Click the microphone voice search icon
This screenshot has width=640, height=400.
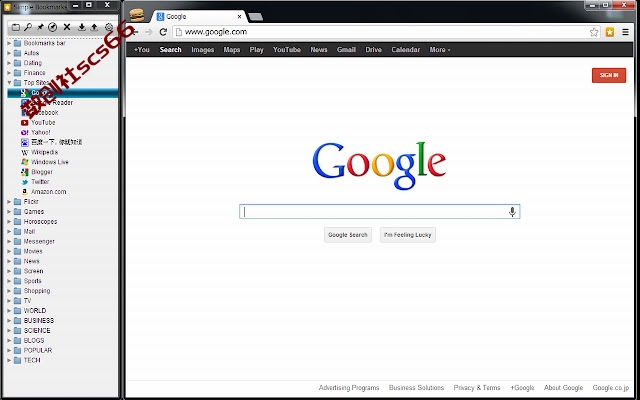512,211
